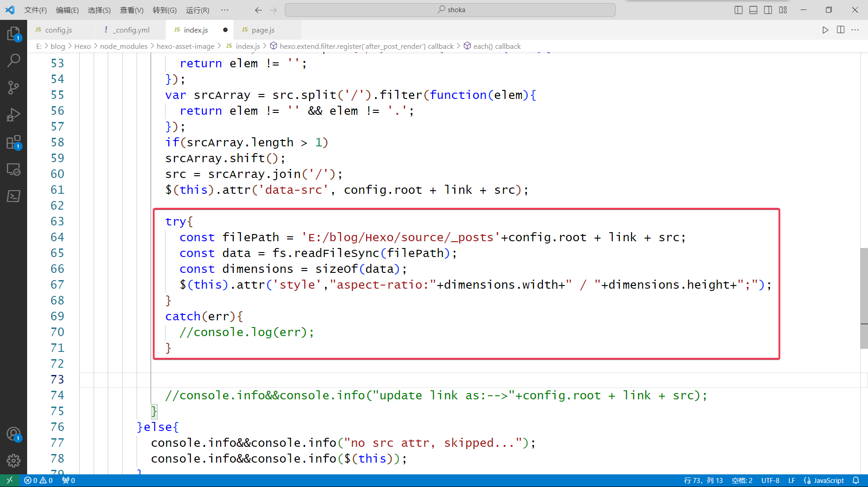The height and width of the screenshot is (487, 868).
Task: Open the Extensions view
Action: point(14,142)
